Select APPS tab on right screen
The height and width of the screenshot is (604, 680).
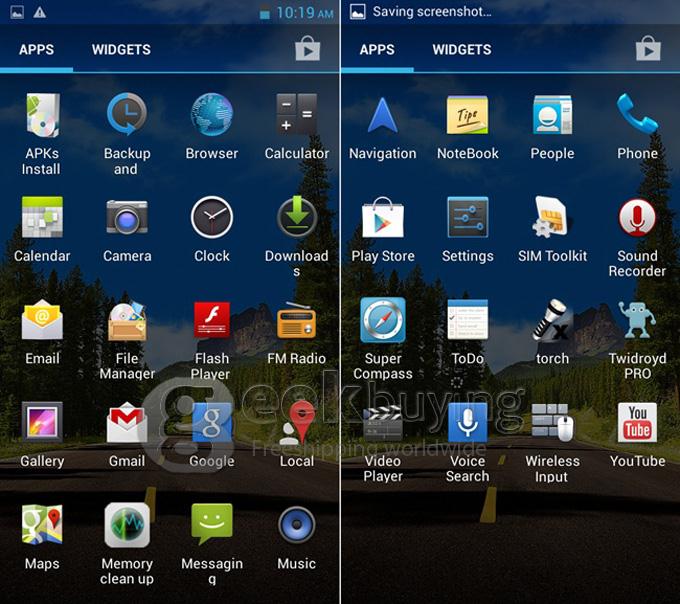coord(377,49)
